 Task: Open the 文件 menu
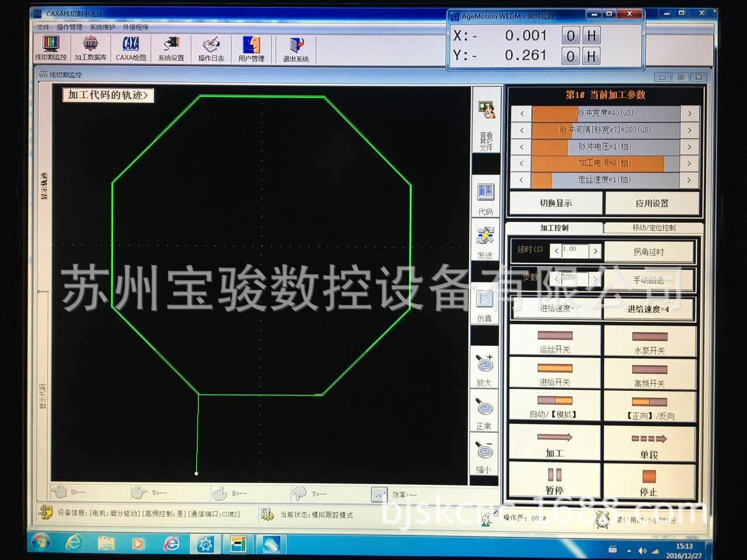click(x=43, y=27)
